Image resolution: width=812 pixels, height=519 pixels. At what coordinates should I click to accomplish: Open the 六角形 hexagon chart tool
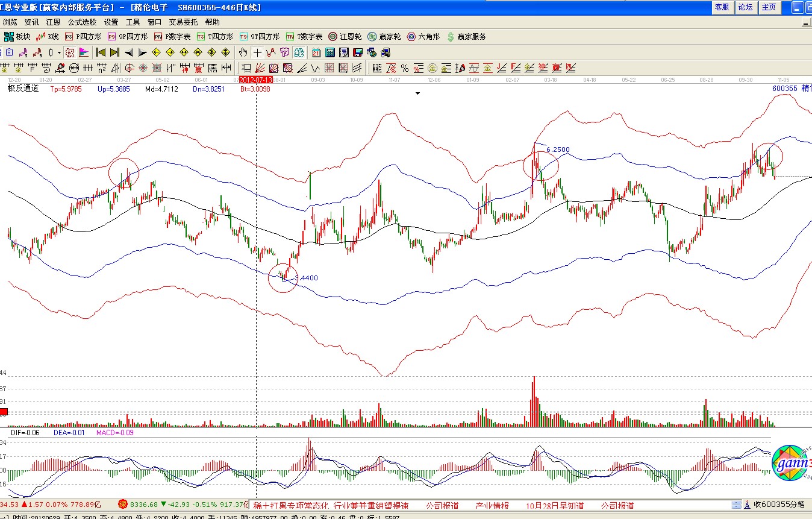tap(424, 37)
